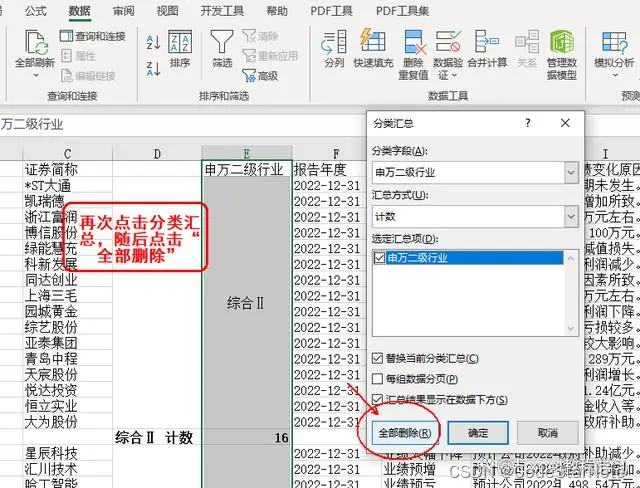Toggle the 筛选 filter funnel
Screen dimensions: 640x488
(222, 48)
